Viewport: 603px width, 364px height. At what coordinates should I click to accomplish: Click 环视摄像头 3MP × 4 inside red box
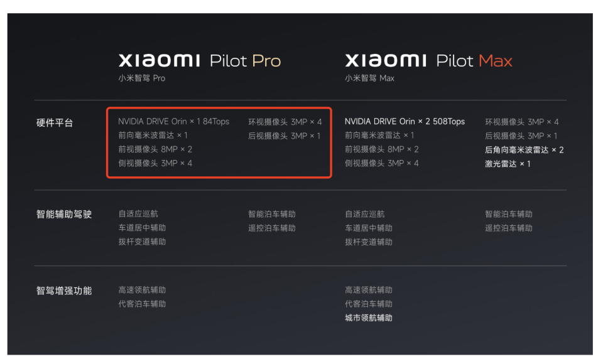tap(285, 122)
